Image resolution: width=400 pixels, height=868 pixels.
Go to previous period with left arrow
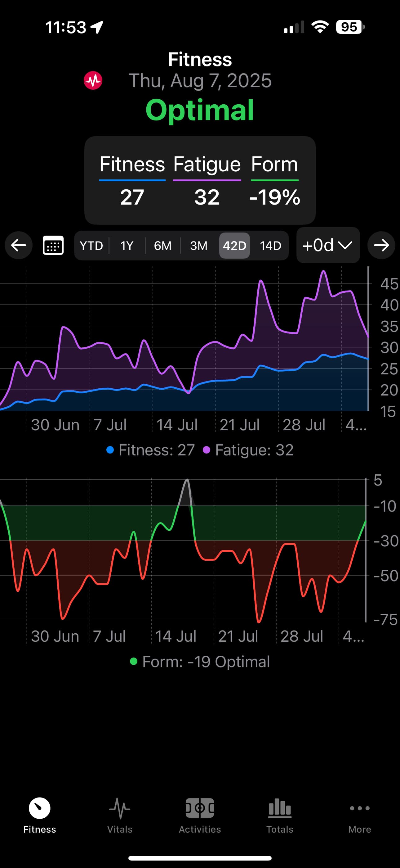tap(19, 245)
